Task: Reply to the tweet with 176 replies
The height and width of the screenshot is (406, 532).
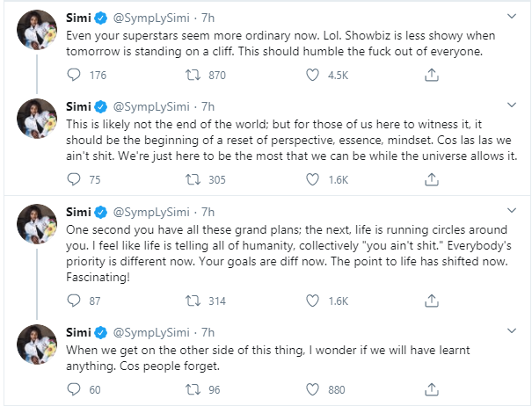Action: coord(75,76)
